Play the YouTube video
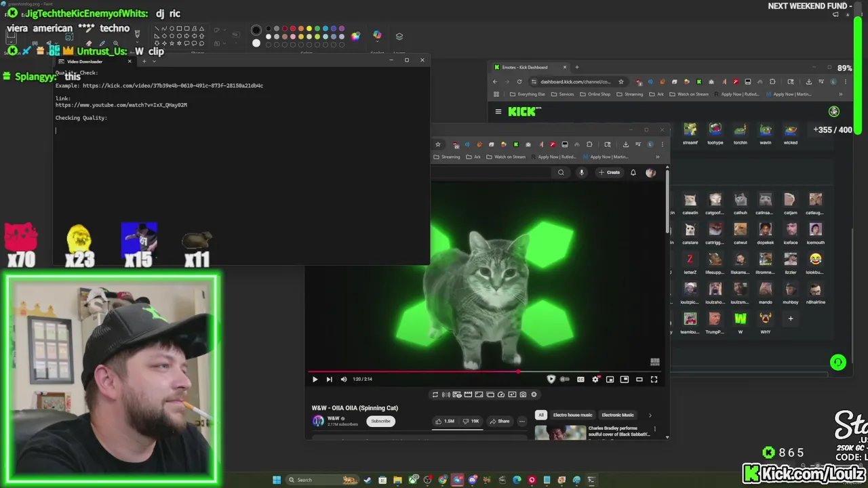 [x=315, y=380]
